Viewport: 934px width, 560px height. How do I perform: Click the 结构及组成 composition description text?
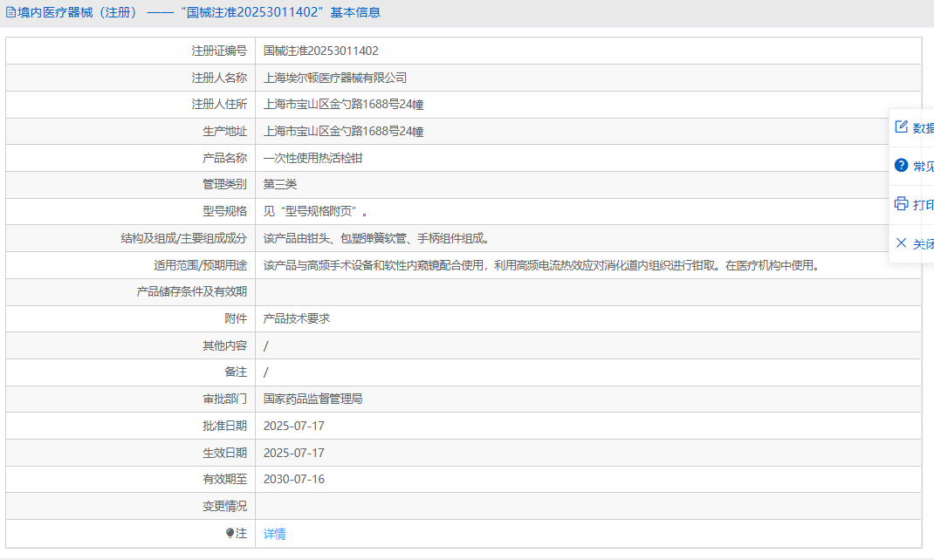pos(376,238)
